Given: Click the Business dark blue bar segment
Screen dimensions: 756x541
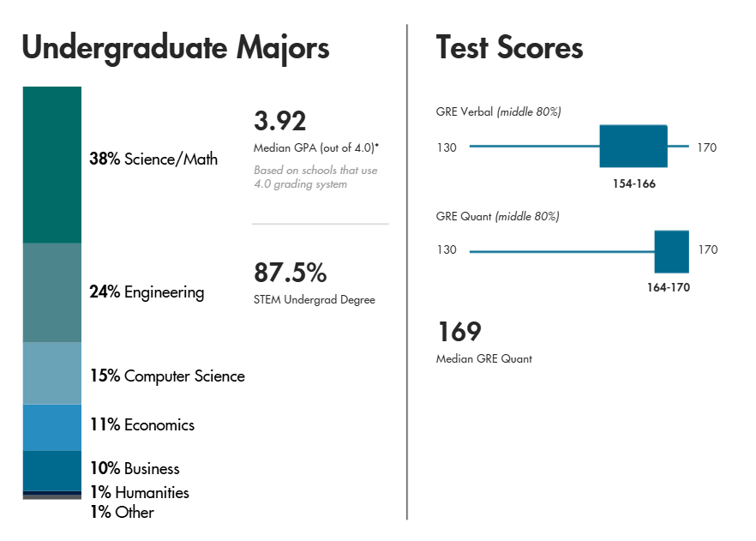Looking at the screenshot, I should (x=52, y=471).
